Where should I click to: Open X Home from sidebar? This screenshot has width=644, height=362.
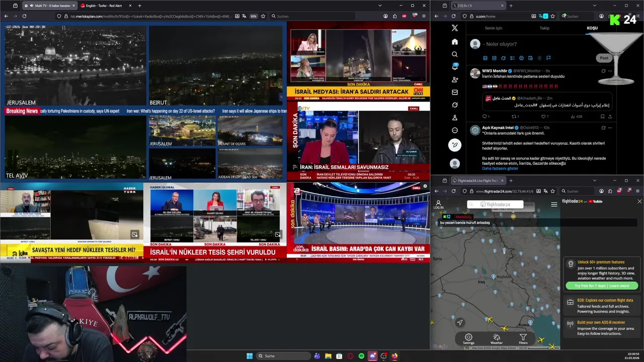pyautogui.click(x=455, y=42)
